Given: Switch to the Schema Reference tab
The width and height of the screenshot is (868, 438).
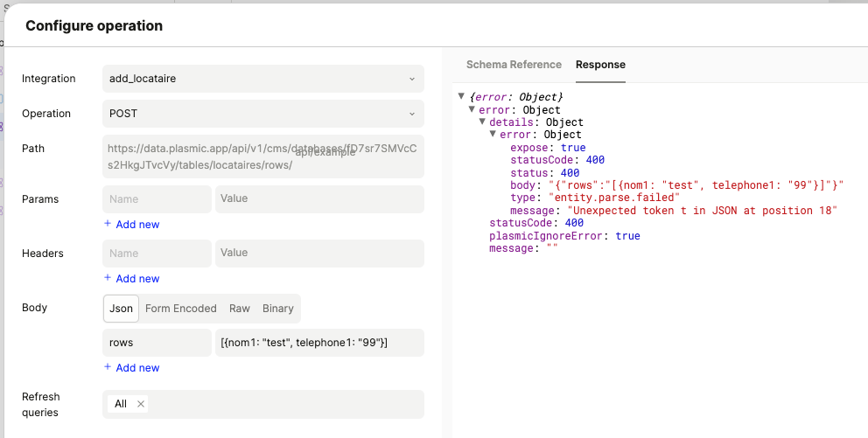Looking at the screenshot, I should click(x=514, y=65).
